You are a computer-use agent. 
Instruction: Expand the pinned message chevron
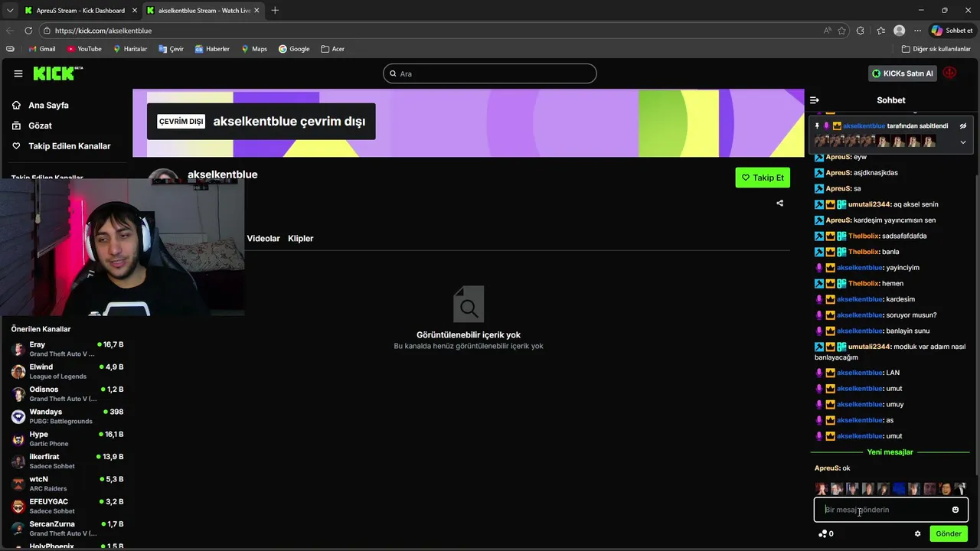(963, 142)
